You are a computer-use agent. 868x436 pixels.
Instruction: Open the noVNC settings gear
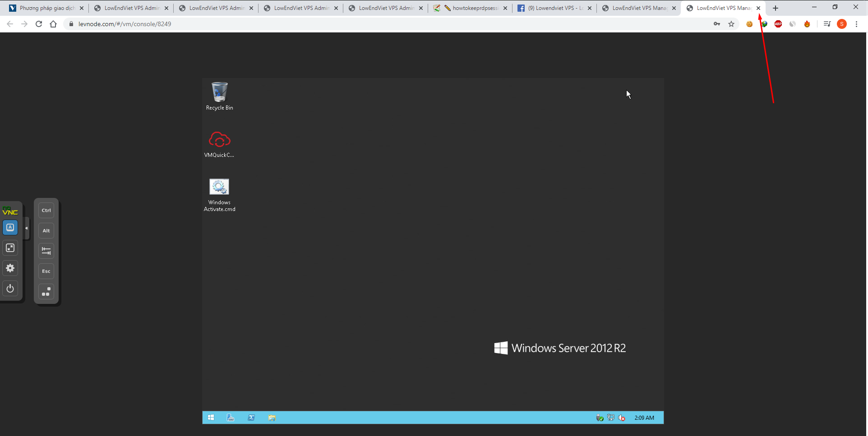tap(10, 268)
